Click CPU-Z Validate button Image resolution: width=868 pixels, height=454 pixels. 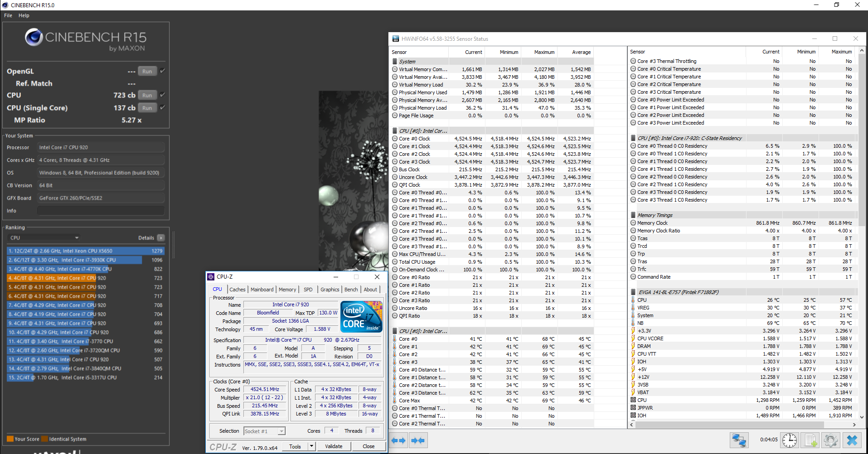coord(334,446)
